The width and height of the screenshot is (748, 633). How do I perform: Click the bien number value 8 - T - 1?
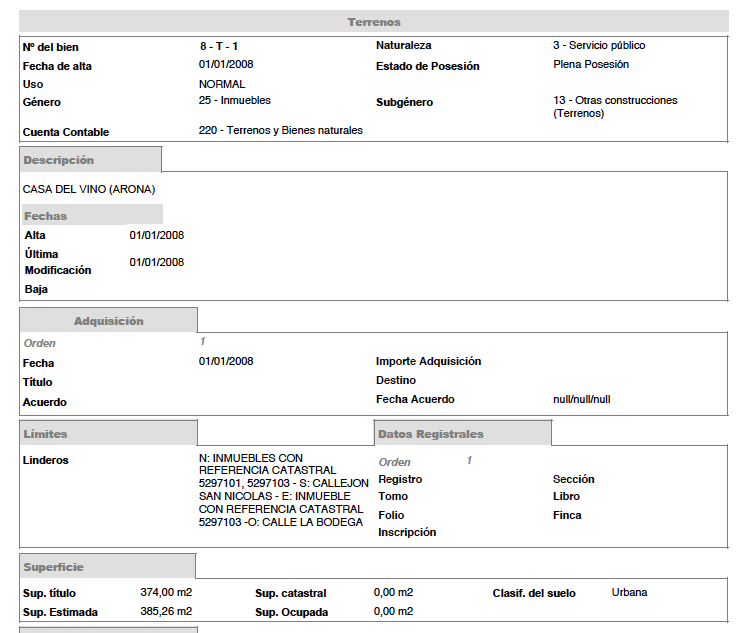(219, 46)
